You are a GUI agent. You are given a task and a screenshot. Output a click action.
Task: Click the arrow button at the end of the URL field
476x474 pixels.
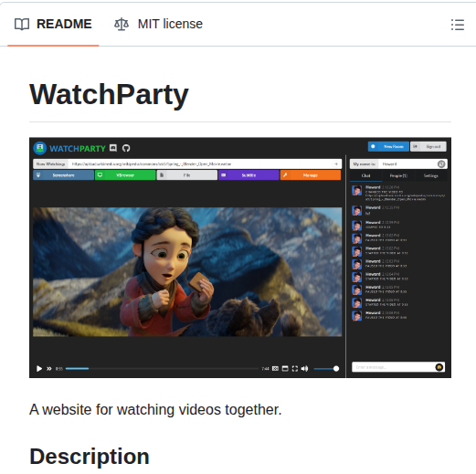pyautogui.click(x=336, y=163)
